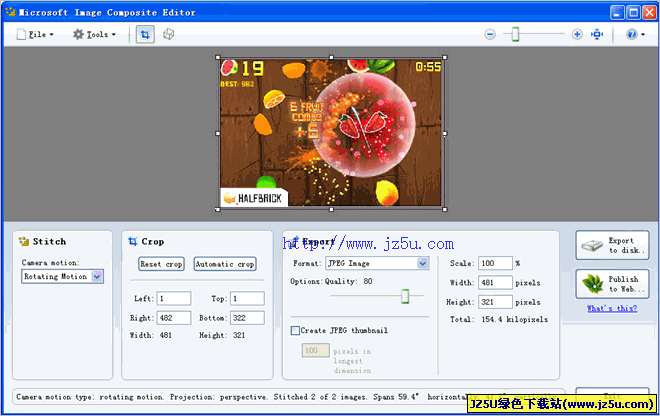Open the What's this? link

(612, 308)
